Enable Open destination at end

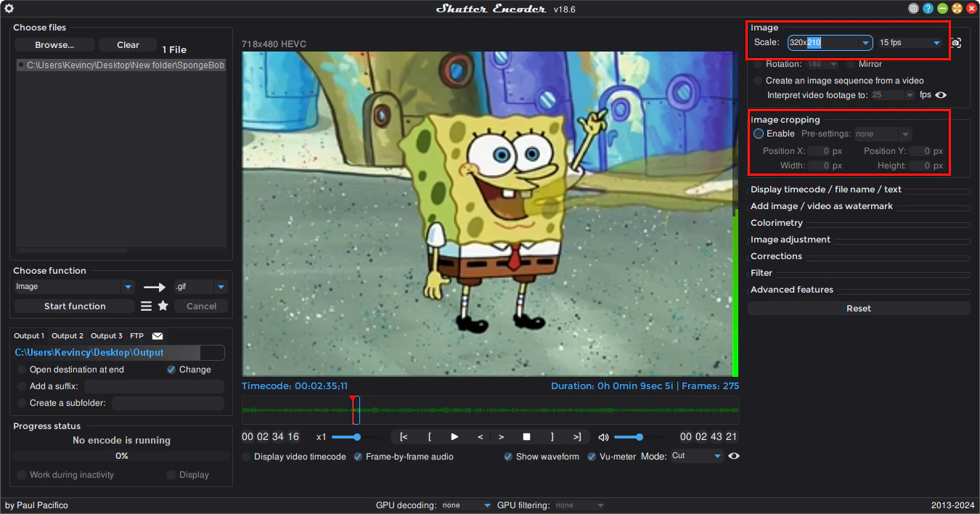point(22,370)
